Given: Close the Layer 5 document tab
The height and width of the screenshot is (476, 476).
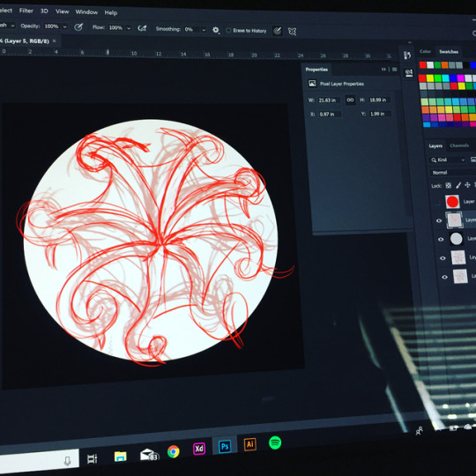Looking at the screenshot, I should (55, 41).
